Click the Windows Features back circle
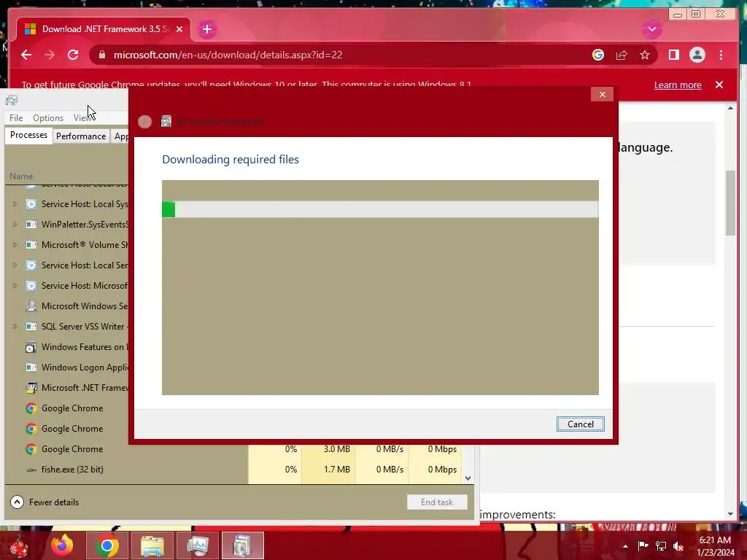 (x=145, y=122)
